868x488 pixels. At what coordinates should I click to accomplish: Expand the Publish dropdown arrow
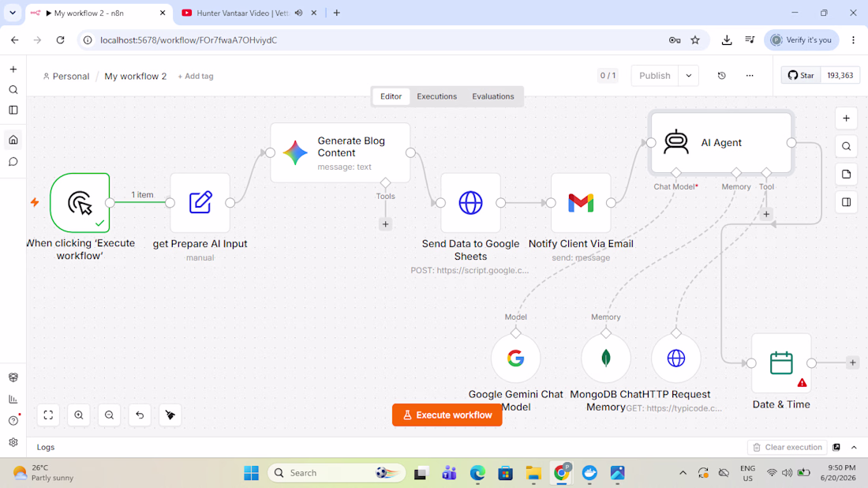coord(689,75)
